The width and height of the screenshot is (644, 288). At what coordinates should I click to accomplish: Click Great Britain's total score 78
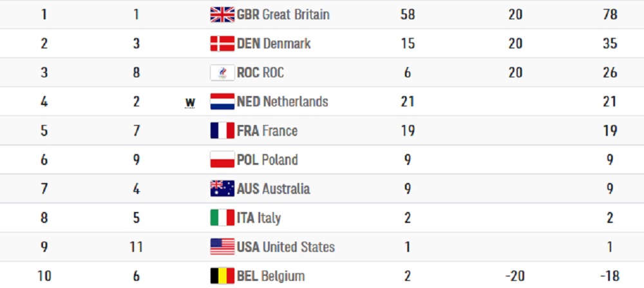click(609, 15)
